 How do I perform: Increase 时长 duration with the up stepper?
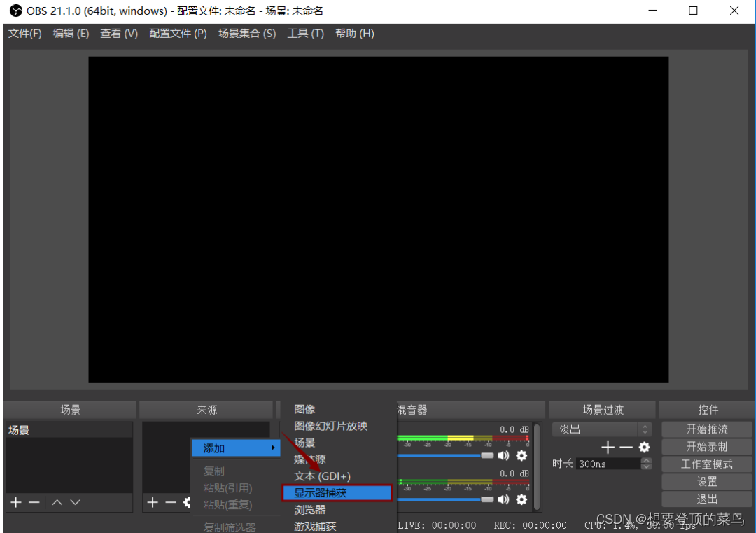click(647, 460)
